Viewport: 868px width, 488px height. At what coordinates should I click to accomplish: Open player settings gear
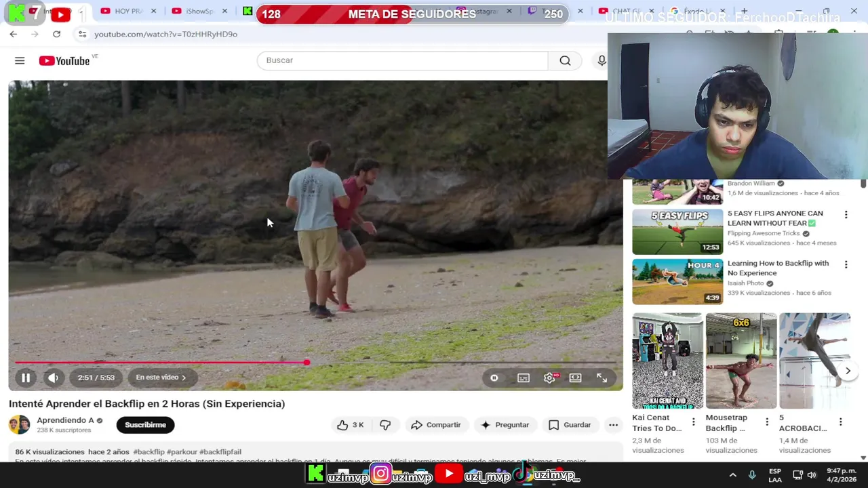[549, 378]
